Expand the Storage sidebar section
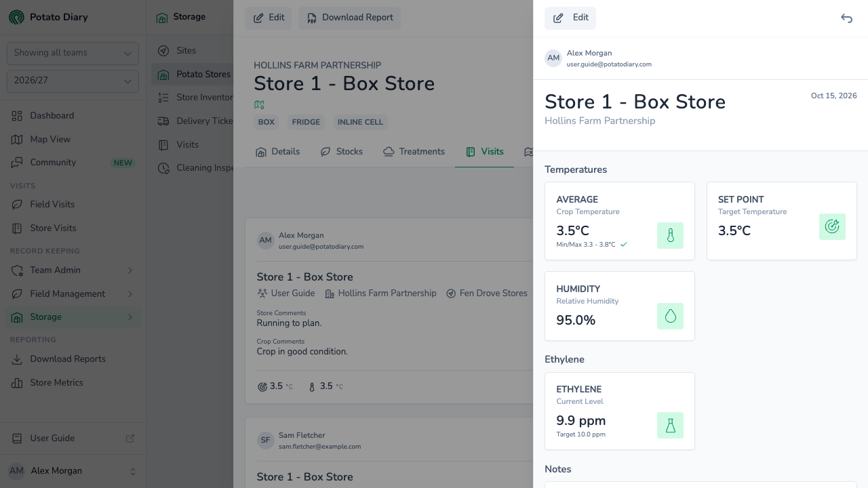 (x=73, y=317)
